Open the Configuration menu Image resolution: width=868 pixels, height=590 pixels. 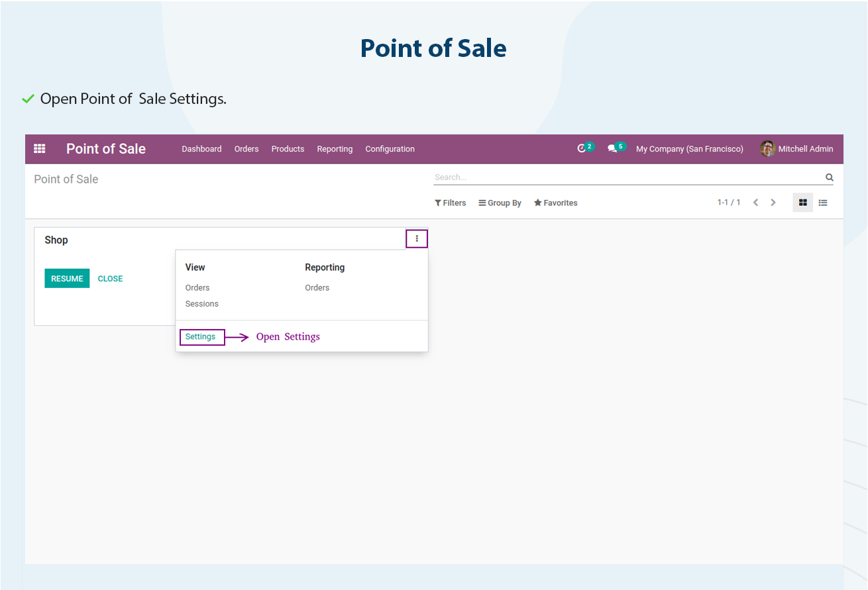[390, 149]
